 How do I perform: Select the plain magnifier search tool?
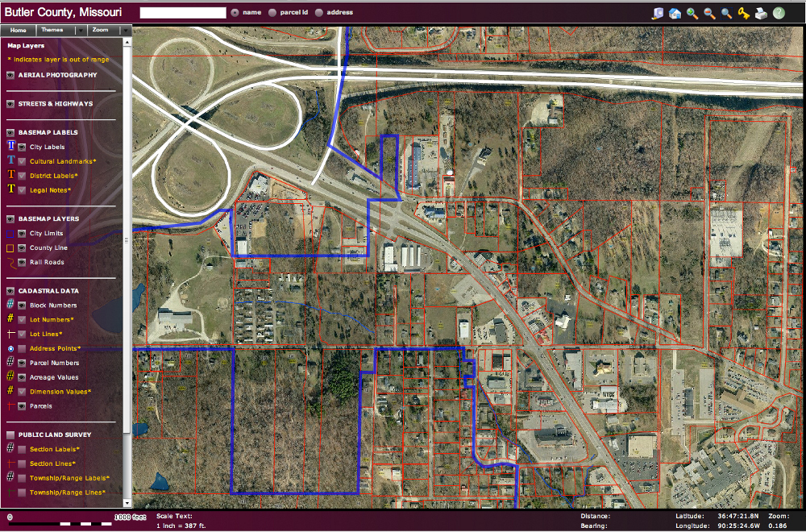[x=726, y=13]
